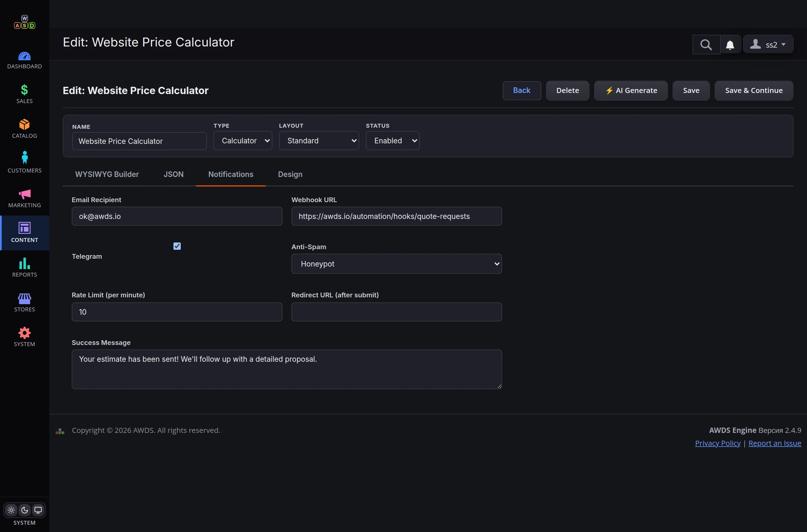Image resolution: width=807 pixels, height=532 pixels.
Task: Open Customers person icon
Action: click(x=24, y=157)
